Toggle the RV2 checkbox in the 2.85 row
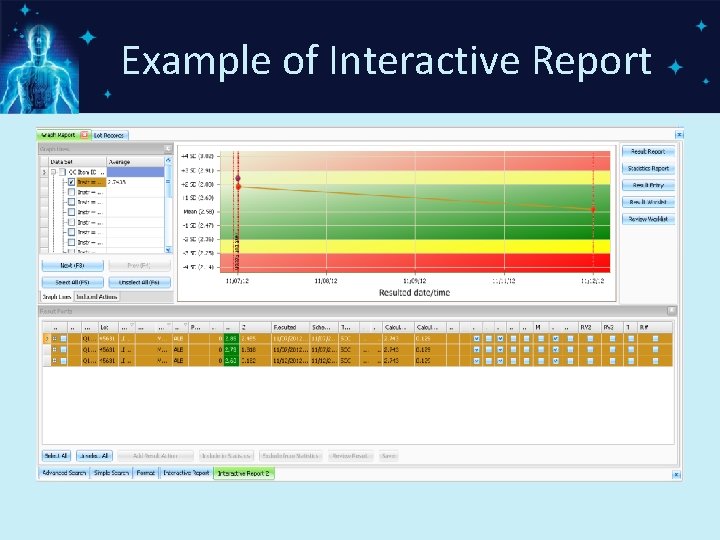Viewport: 720px width, 540px height. 590,338
